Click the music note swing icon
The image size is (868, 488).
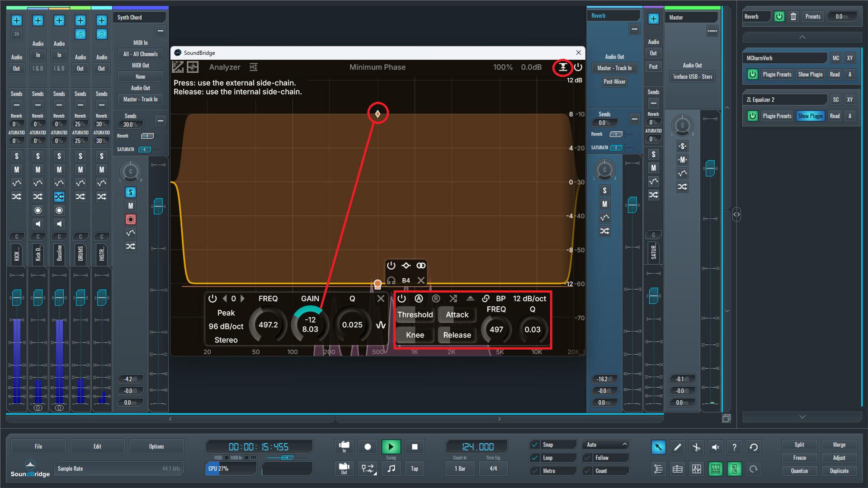click(x=391, y=469)
